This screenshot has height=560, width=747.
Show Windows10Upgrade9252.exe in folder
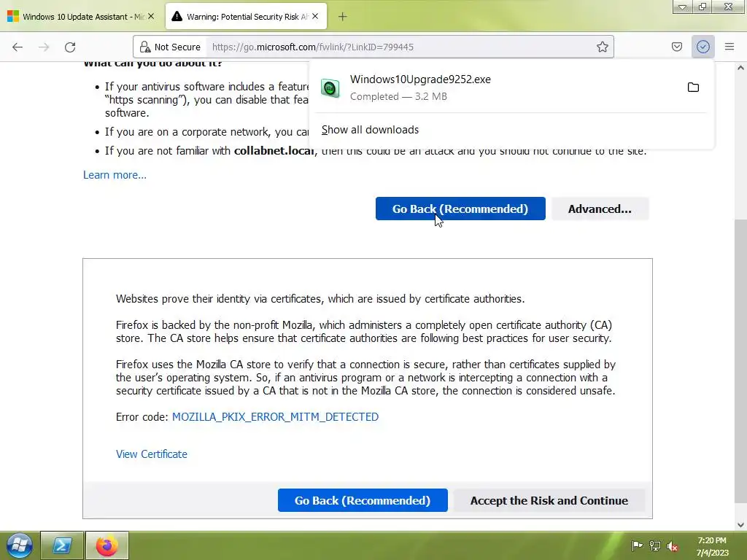693,87
